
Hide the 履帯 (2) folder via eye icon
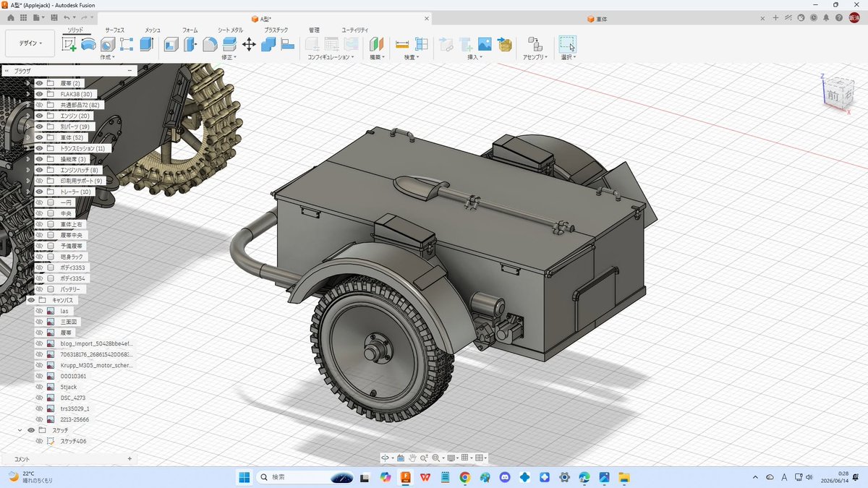point(40,83)
